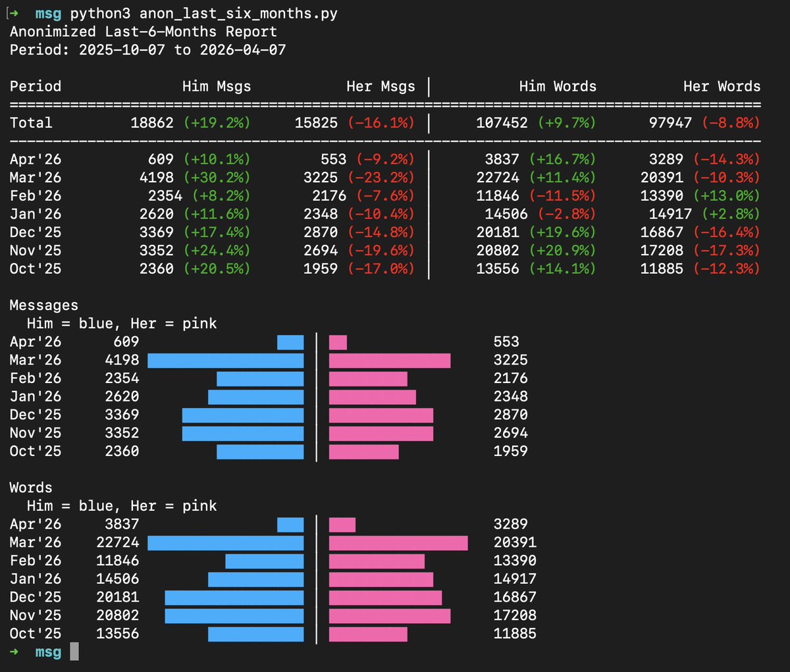790x672 pixels.
Task: Click the pink Feb'26 bar in the Messages chart
Action: pyautogui.click(x=368, y=378)
